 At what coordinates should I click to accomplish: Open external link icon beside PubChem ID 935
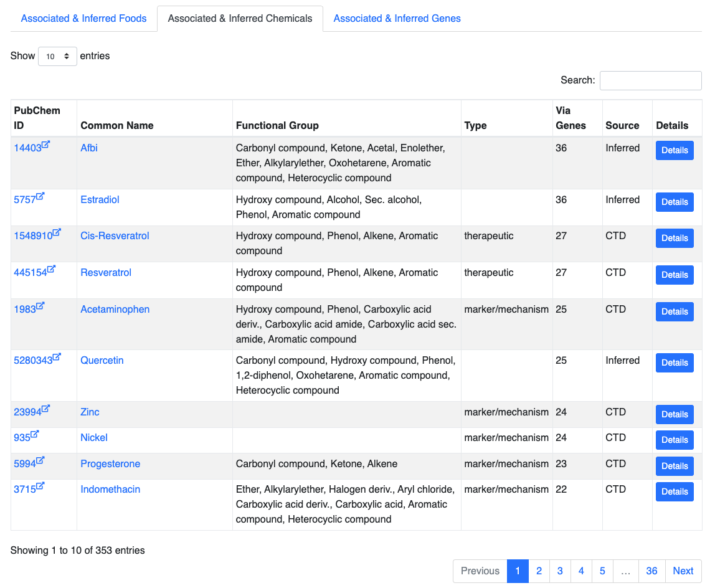pos(35,434)
